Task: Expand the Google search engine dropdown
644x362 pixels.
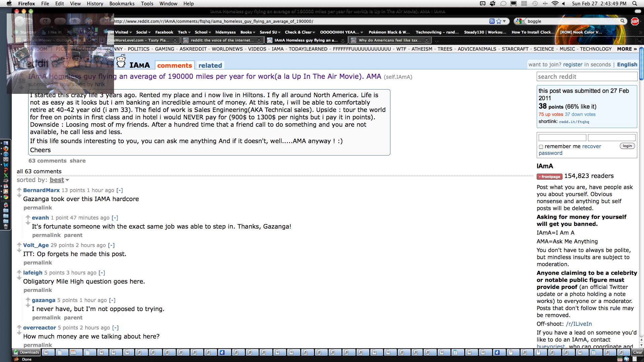Action: click(x=520, y=21)
